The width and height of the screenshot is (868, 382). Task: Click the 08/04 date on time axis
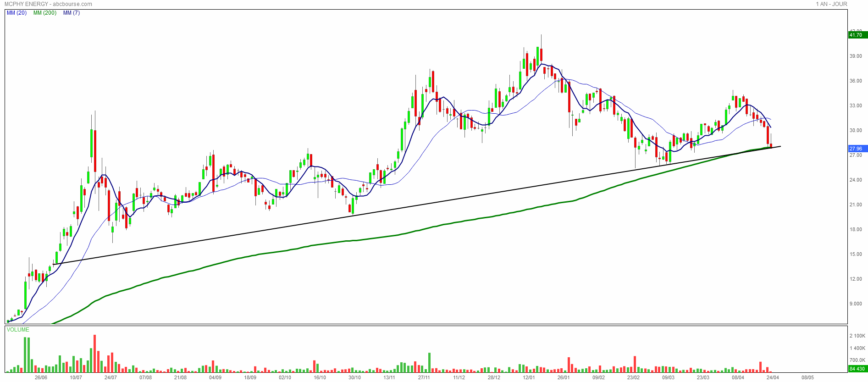click(738, 378)
